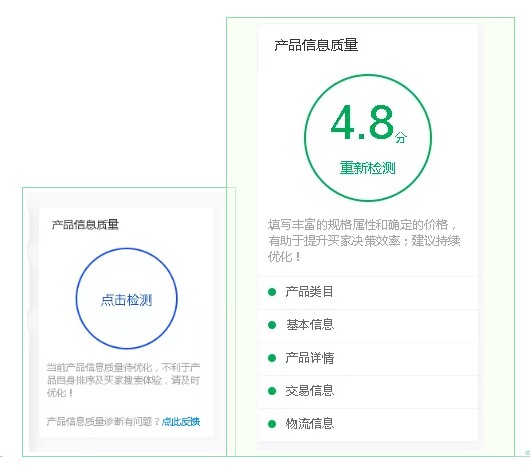Select the 产品类目 row
Image resolution: width=530 pixels, height=468 pixels.
point(368,292)
